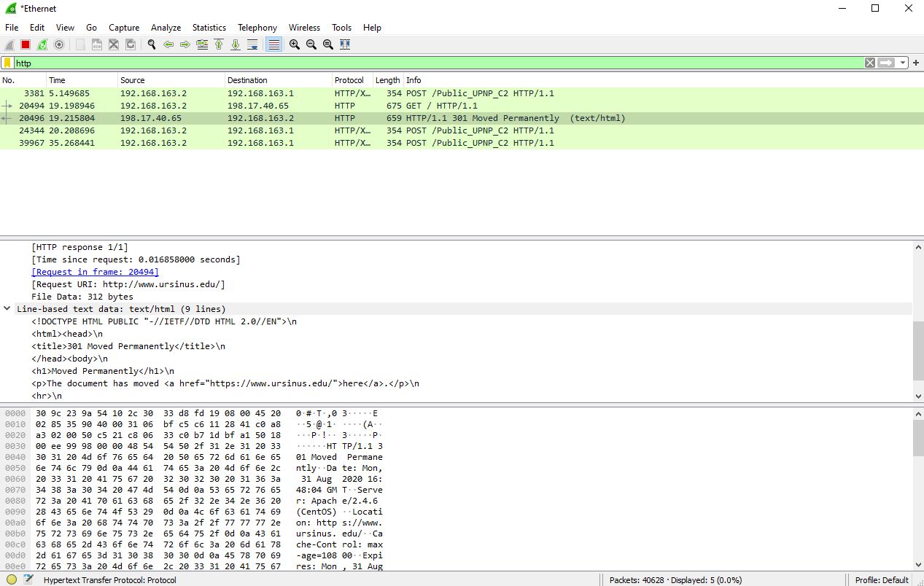Open the Go menu
This screenshot has height=586, width=924.
tap(91, 28)
